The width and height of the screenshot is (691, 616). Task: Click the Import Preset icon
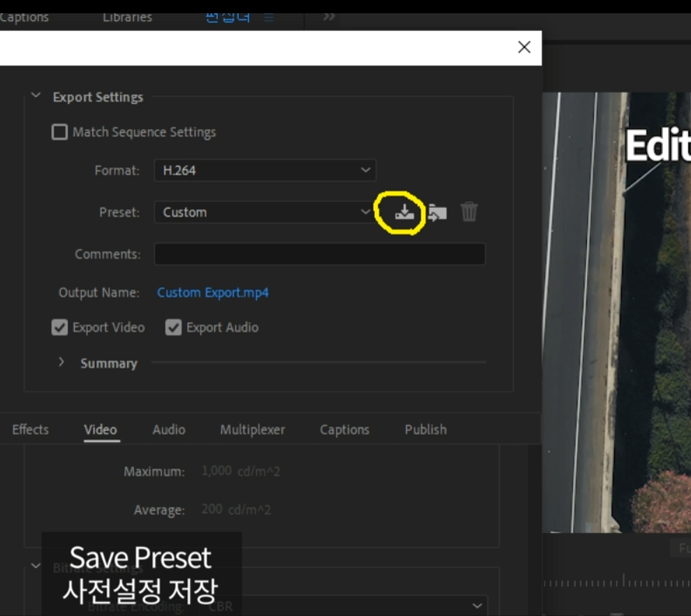tap(437, 212)
